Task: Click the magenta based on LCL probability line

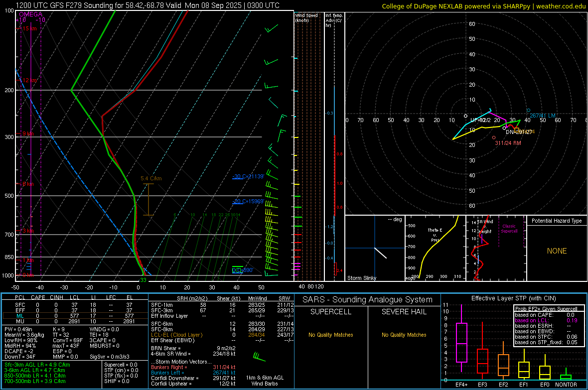Action: pos(546,320)
